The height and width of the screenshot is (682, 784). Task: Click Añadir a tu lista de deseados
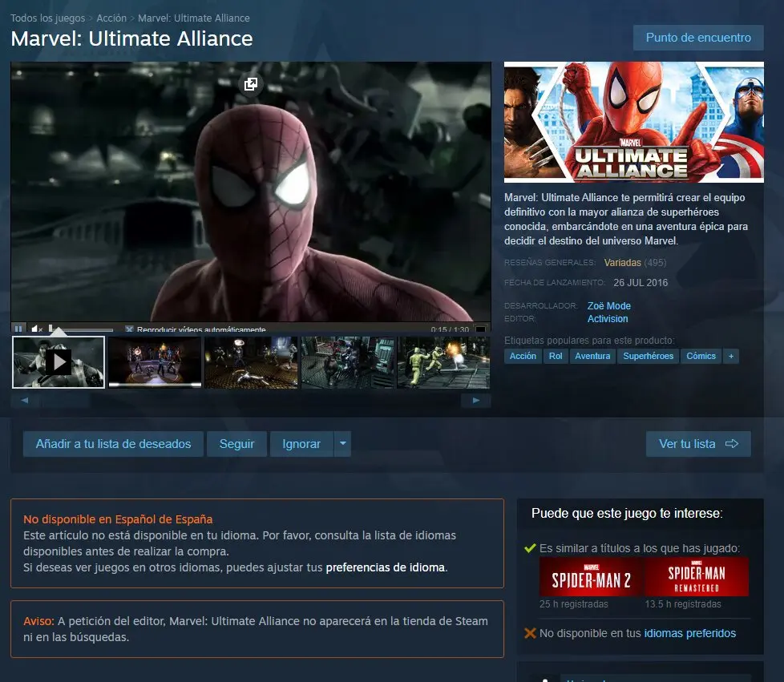(113, 444)
